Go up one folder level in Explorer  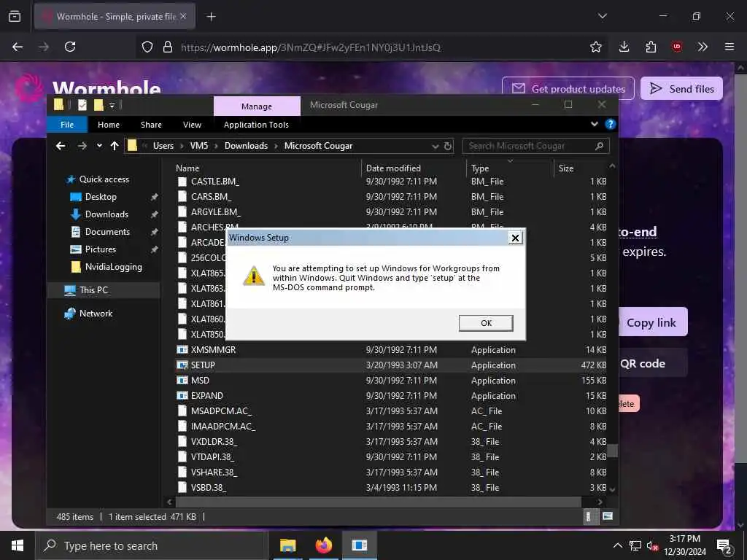click(x=115, y=146)
